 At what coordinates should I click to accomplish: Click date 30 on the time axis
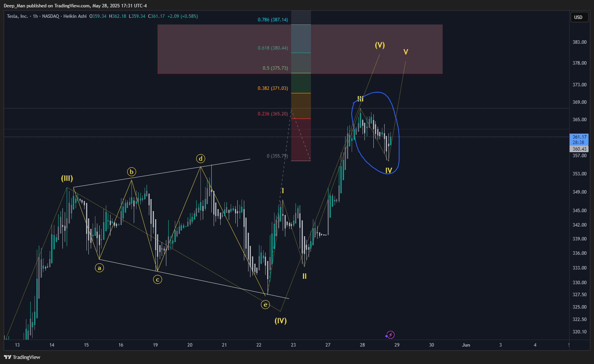tap(432, 345)
